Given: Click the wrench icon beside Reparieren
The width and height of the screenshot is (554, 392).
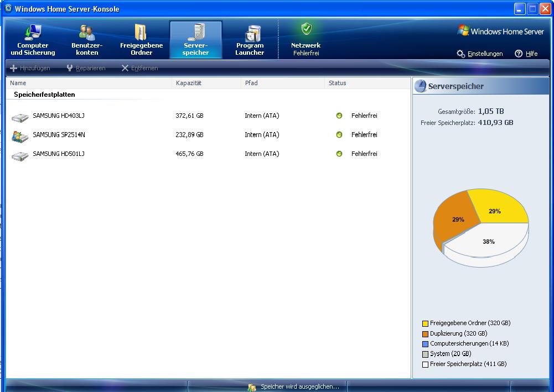Looking at the screenshot, I should [x=70, y=68].
